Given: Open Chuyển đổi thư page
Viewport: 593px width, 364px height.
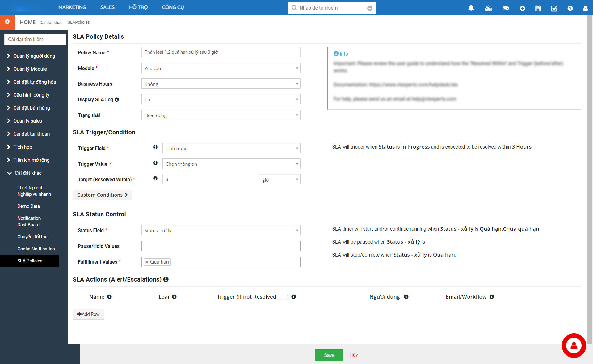Looking at the screenshot, I should tap(32, 237).
